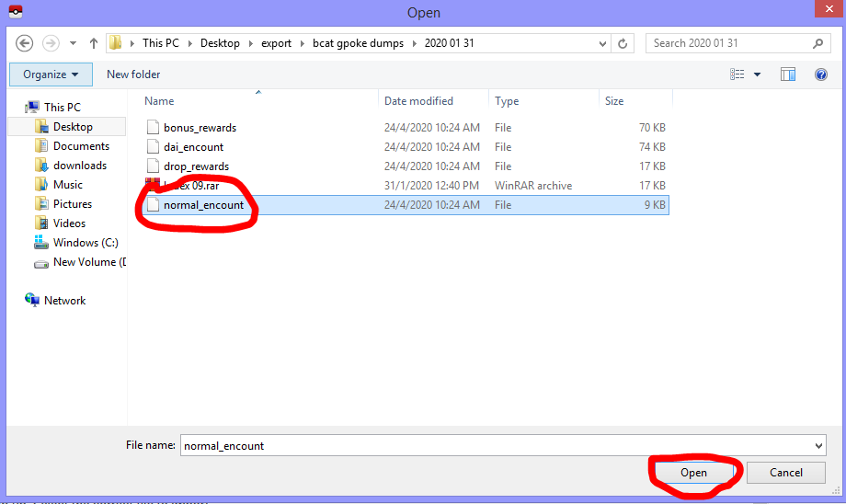Select Windows (C:) drive in sidebar
The height and width of the screenshot is (504, 846).
tap(86, 243)
